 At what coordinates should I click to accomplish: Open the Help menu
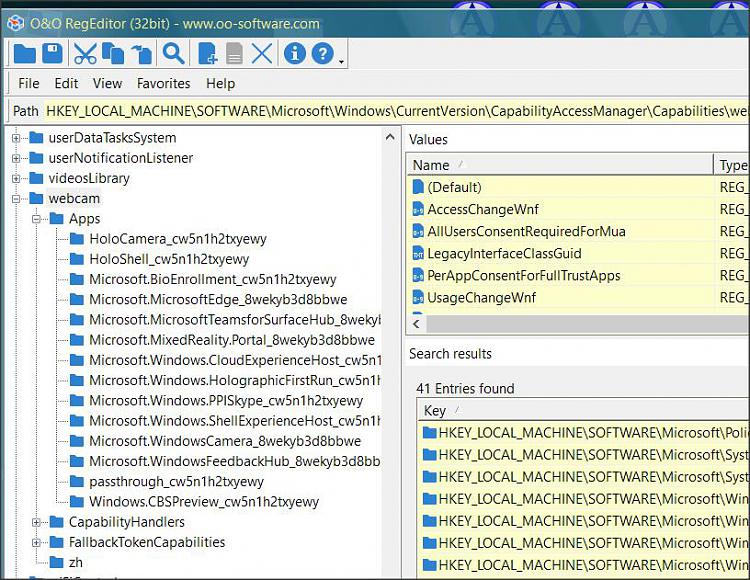click(x=221, y=84)
